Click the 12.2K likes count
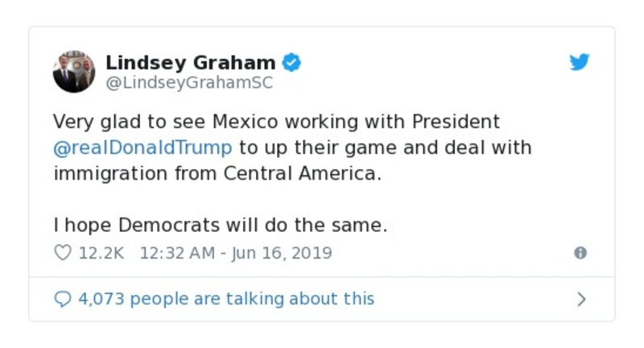This screenshot has height=348, width=644. (x=101, y=253)
